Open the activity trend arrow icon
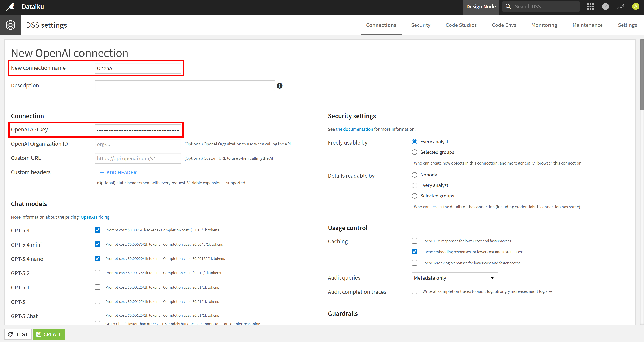The width and height of the screenshot is (644, 342). click(x=621, y=7)
